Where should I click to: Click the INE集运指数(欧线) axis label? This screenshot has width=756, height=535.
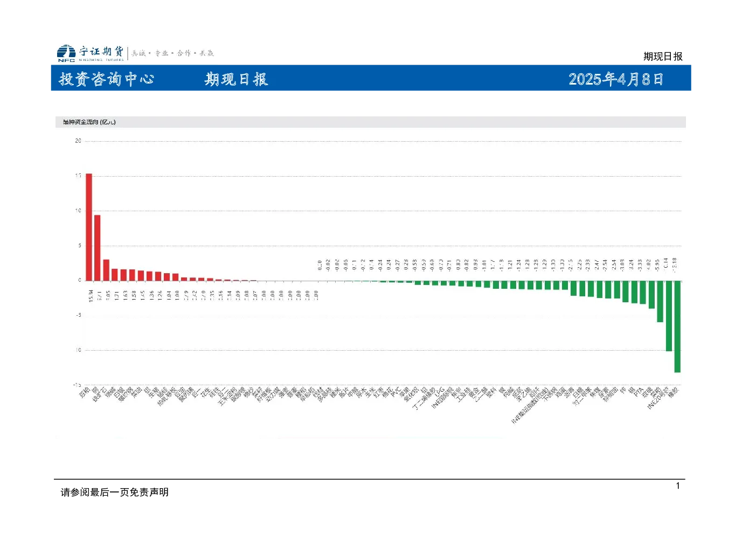[530, 405]
